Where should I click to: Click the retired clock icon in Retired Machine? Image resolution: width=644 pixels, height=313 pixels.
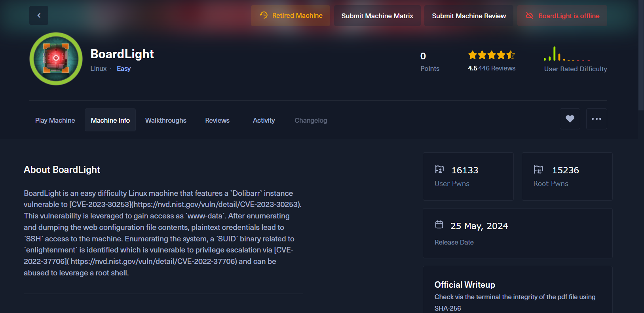(x=264, y=15)
